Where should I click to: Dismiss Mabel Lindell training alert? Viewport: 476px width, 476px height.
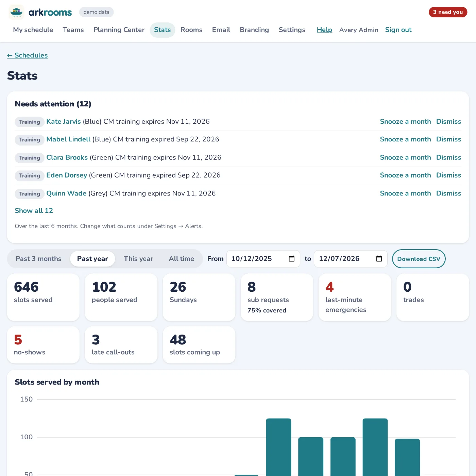tap(448, 139)
